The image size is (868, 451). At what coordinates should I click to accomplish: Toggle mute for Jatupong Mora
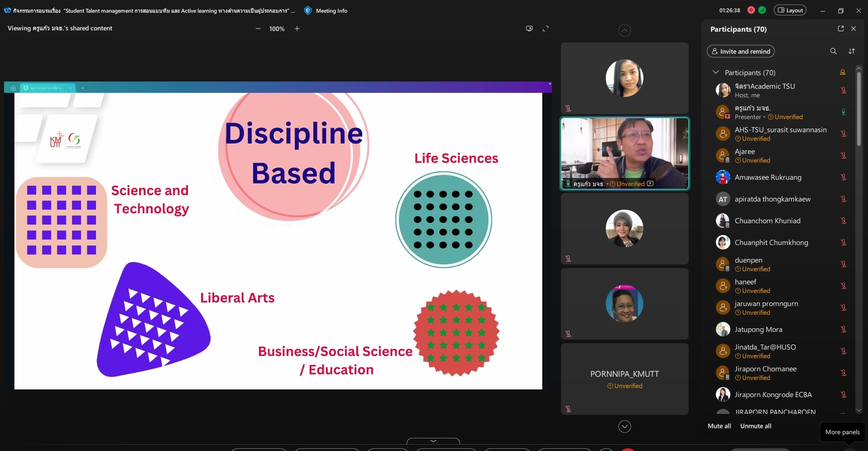point(844,329)
